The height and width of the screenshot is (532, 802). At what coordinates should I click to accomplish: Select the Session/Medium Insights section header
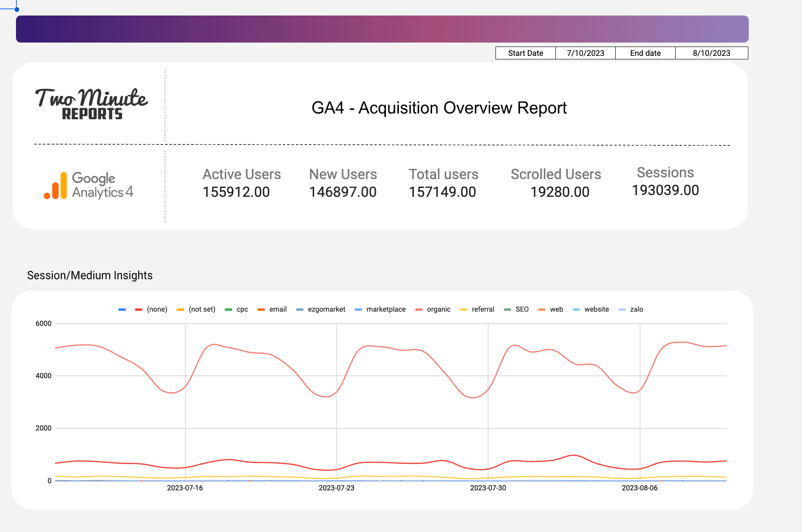(x=90, y=275)
